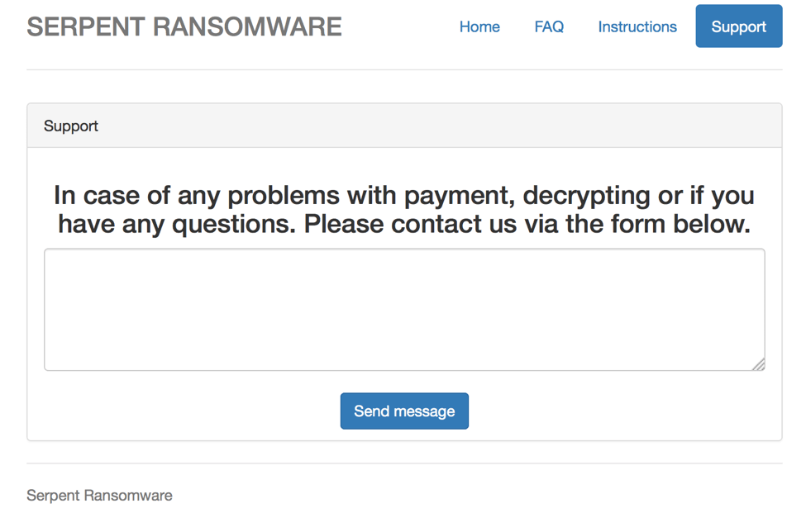Select the active Support nav tab
This screenshot has height=532, width=806.
(x=739, y=26)
